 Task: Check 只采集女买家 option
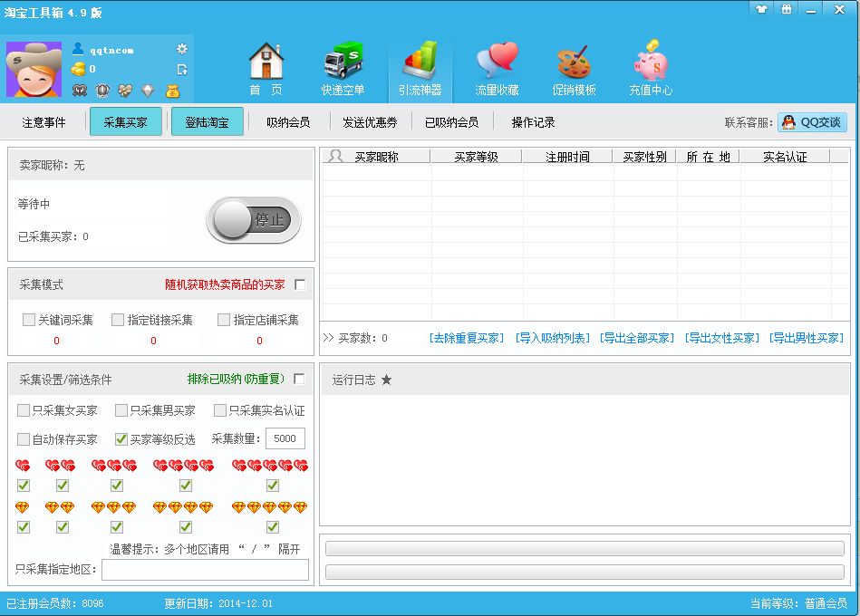coord(24,410)
